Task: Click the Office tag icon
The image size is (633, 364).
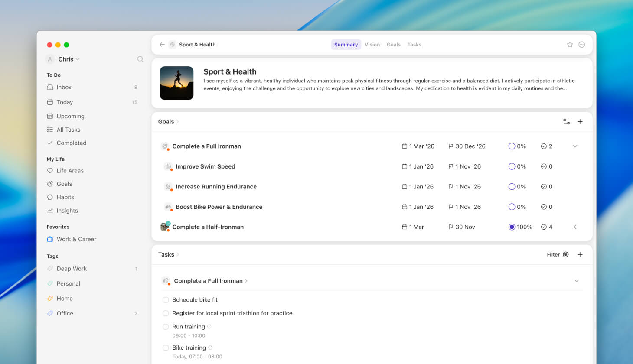Action: pos(50,313)
